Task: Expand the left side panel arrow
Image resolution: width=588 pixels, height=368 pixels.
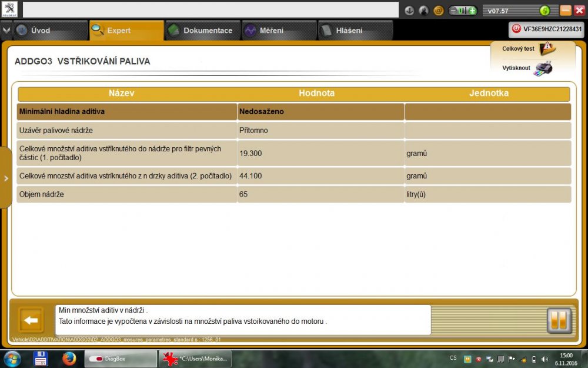Action: coord(6,178)
